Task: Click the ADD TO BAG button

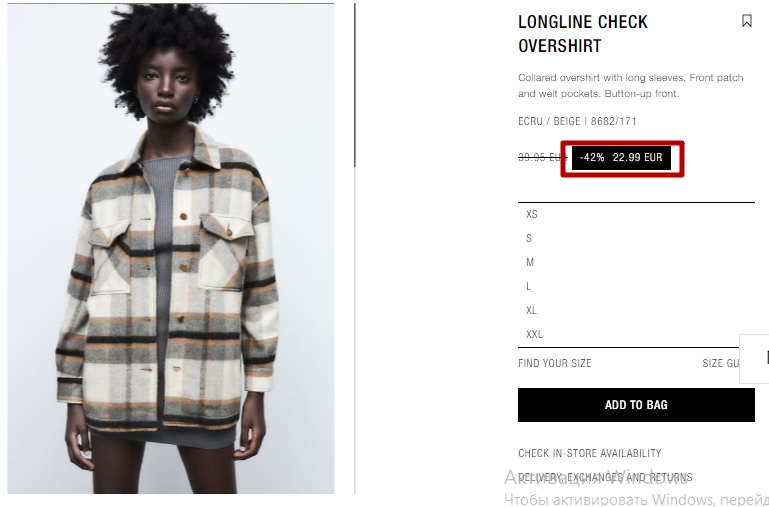Action: tap(636, 405)
